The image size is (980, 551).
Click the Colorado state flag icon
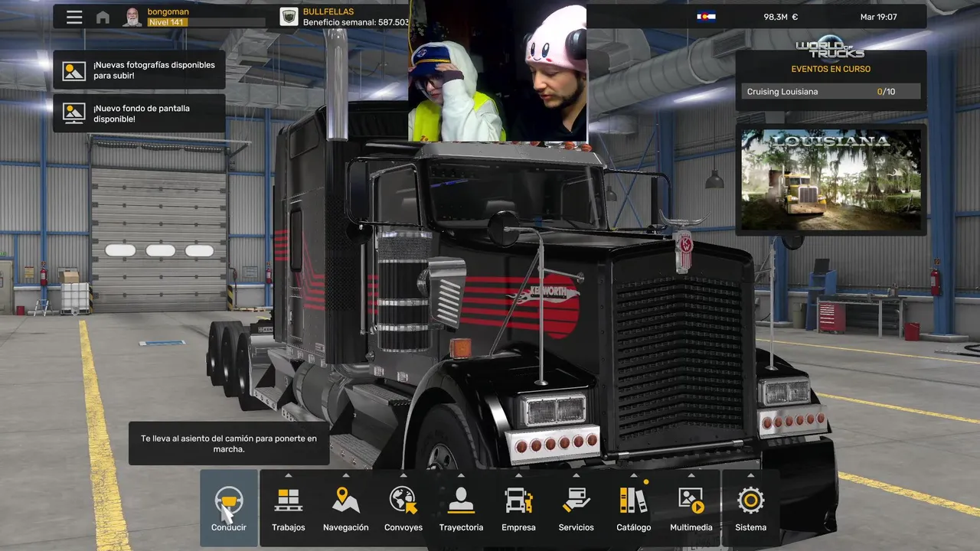pyautogui.click(x=706, y=17)
